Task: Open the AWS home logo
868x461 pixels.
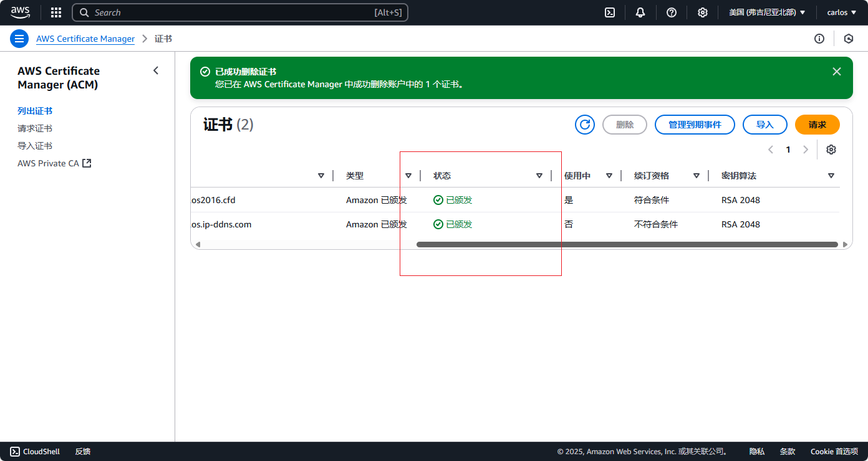Action: point(20,12)
